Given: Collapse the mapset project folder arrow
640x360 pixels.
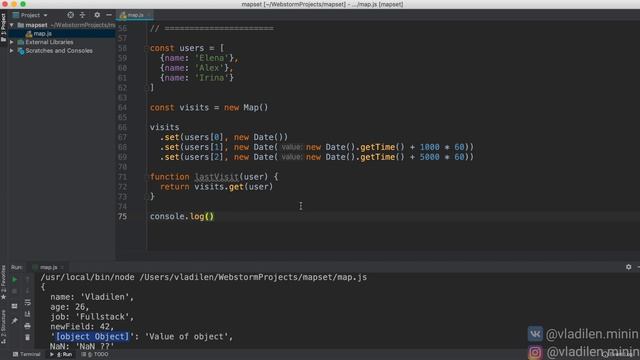Looking at the screenshot, I should 12,25.
